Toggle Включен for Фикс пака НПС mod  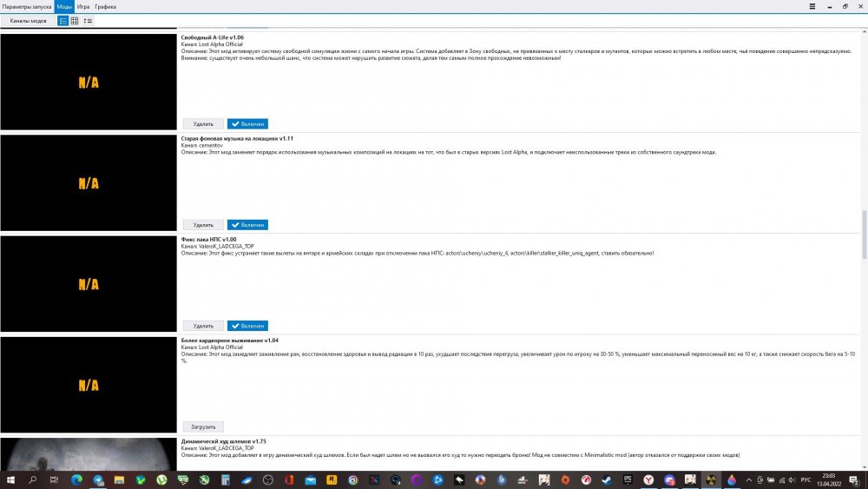(247, 326)
